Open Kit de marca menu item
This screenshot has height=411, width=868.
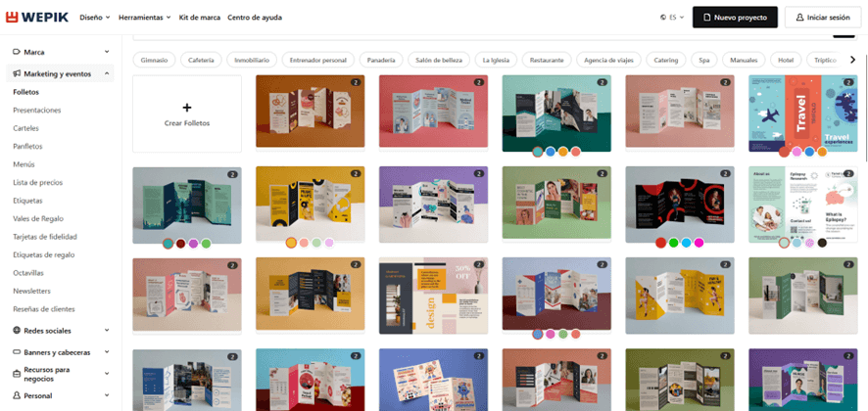(x=199, y=18)
